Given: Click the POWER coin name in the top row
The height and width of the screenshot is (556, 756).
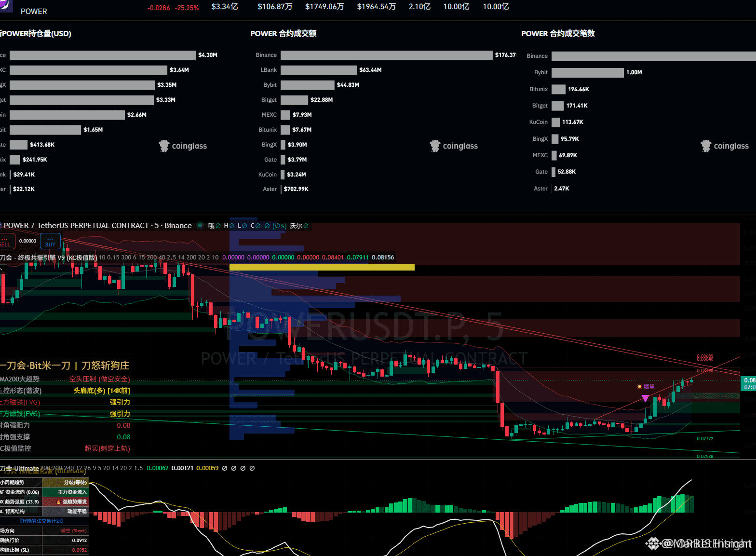Looking at the screenshot, I should [34, 11].
